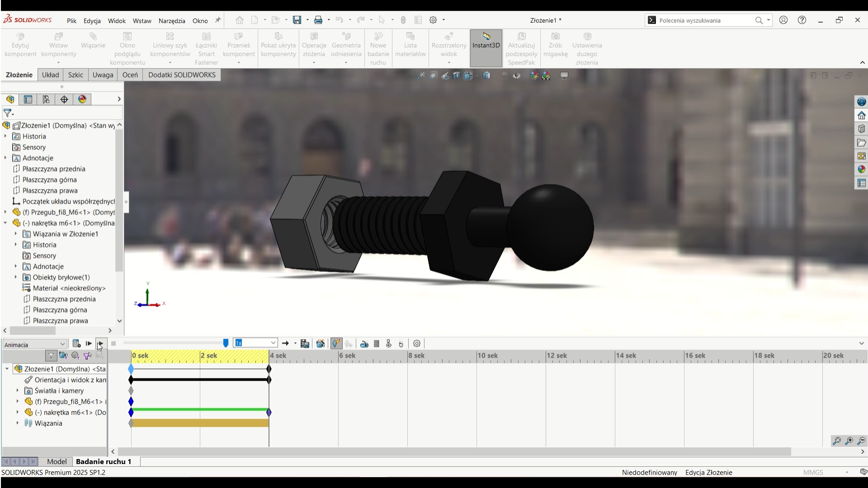This screenshot has height=488, width=868.
Task: Click the Save Animation icon
Action: (305, 344)
